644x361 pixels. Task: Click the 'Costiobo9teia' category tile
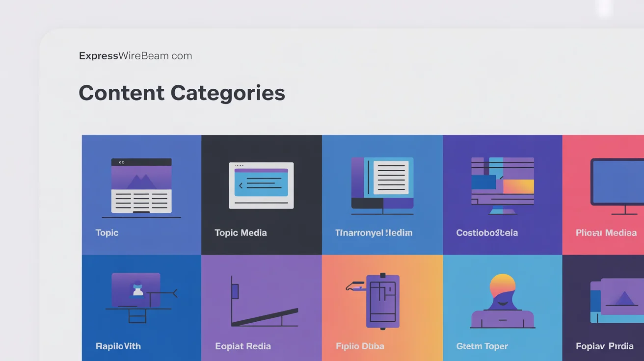(x=502, y=195)
